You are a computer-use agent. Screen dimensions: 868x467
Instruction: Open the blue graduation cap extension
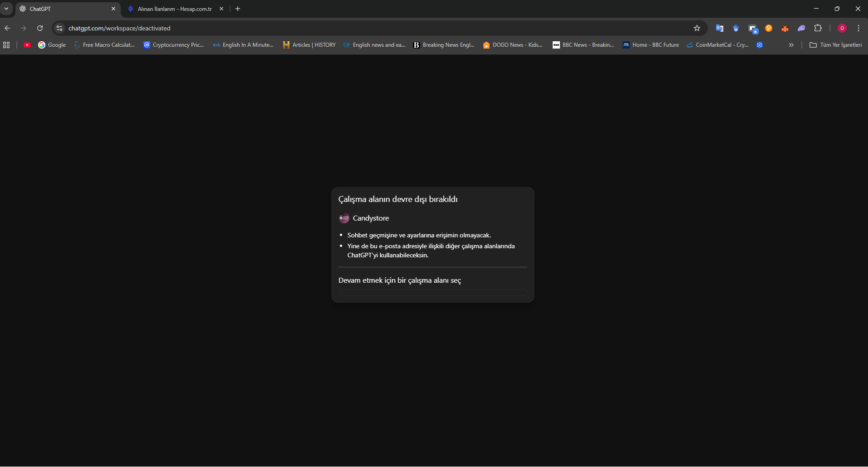coord(736,28)
